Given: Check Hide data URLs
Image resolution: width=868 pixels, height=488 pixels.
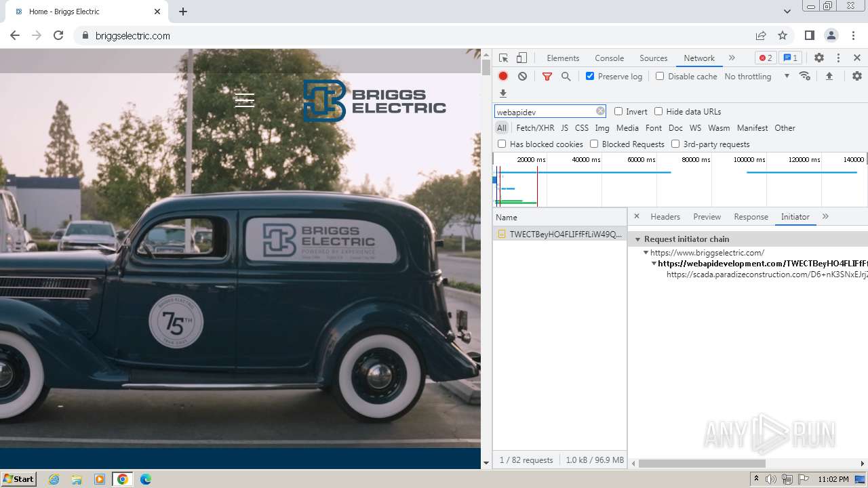Looking at the screenshot, I should tap(658, 111).
